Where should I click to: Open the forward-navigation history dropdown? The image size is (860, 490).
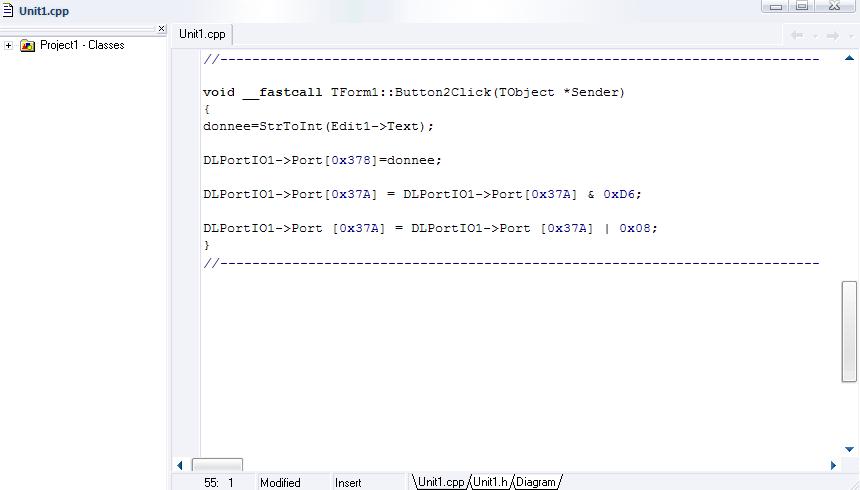click(851, 36)
